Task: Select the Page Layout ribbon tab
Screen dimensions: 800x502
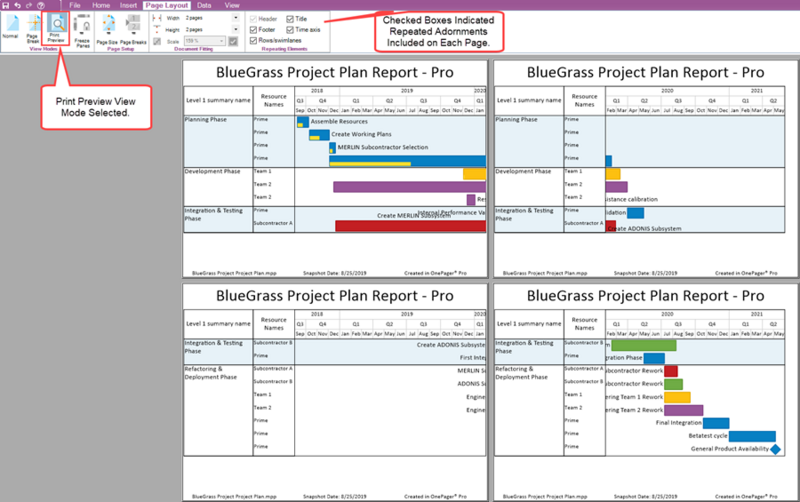Action: pyautogui.click(x=167, y=5)
